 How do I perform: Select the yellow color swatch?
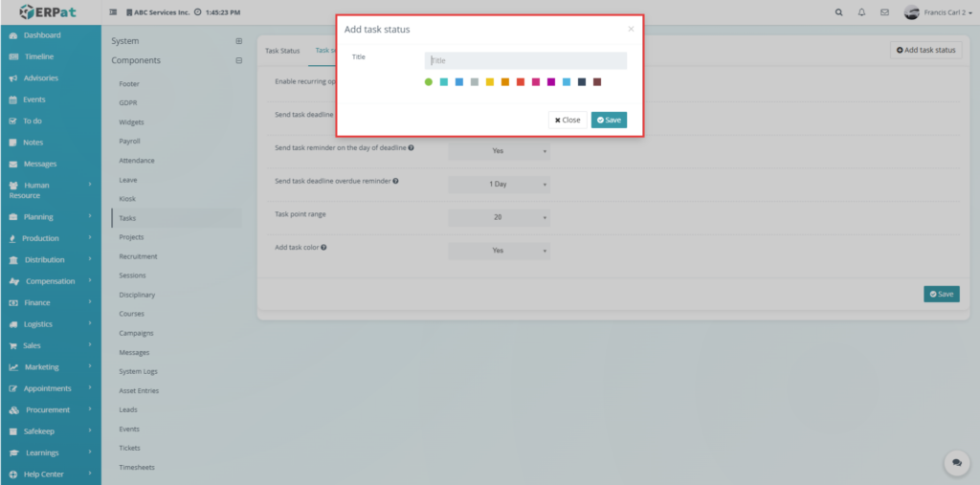pos(490,82)
